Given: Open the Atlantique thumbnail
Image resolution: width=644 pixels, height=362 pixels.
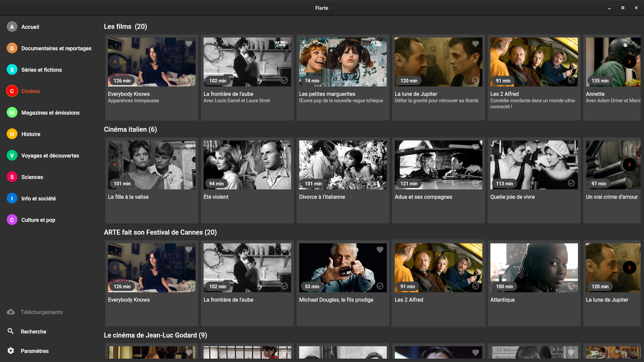Looking at the screenshot, I should tap(534, 268).
